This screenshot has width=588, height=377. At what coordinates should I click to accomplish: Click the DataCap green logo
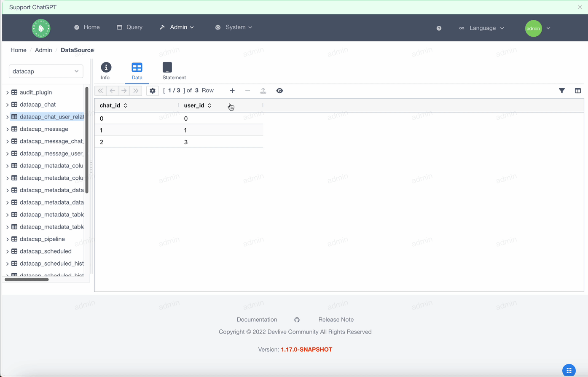pyautogui.click(x=41, y=28)
